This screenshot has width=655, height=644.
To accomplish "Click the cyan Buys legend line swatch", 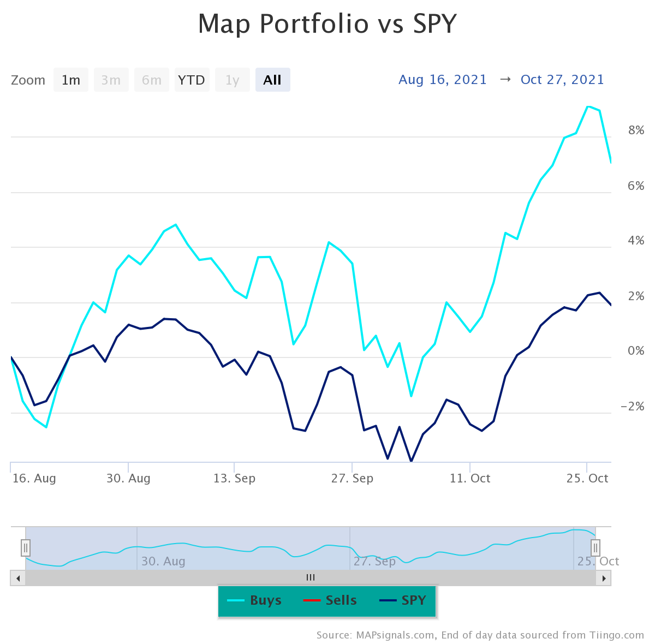I will tap(236, 600).
